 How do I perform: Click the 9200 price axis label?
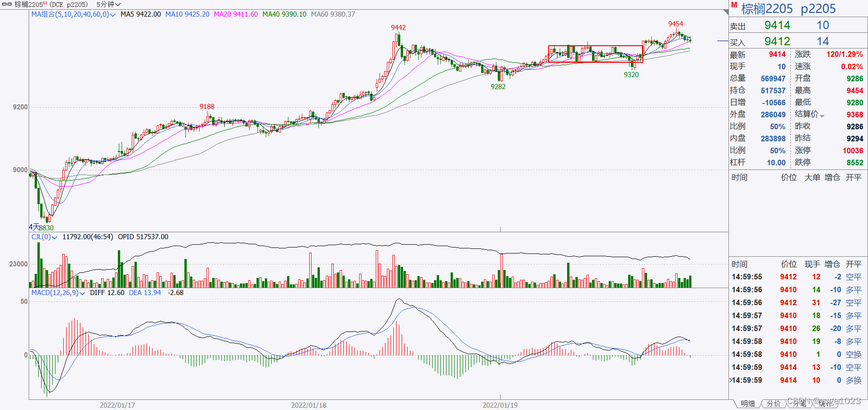[x=20, y=107]
